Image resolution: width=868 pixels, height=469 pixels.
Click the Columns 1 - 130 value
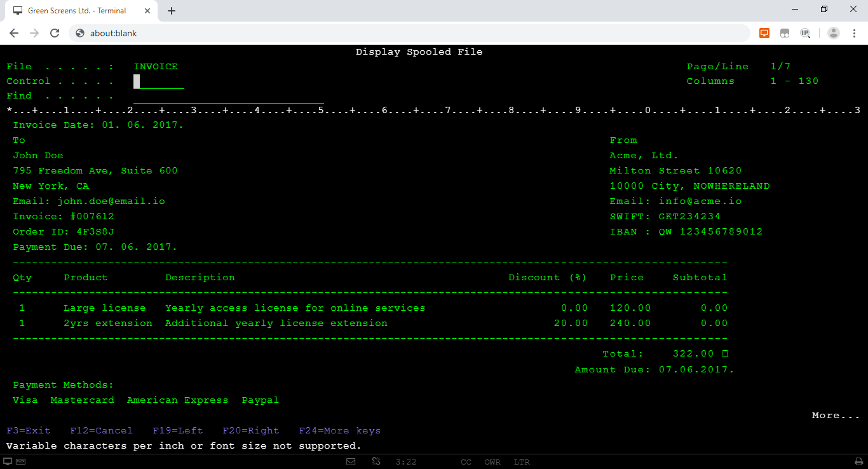point(794,81)
